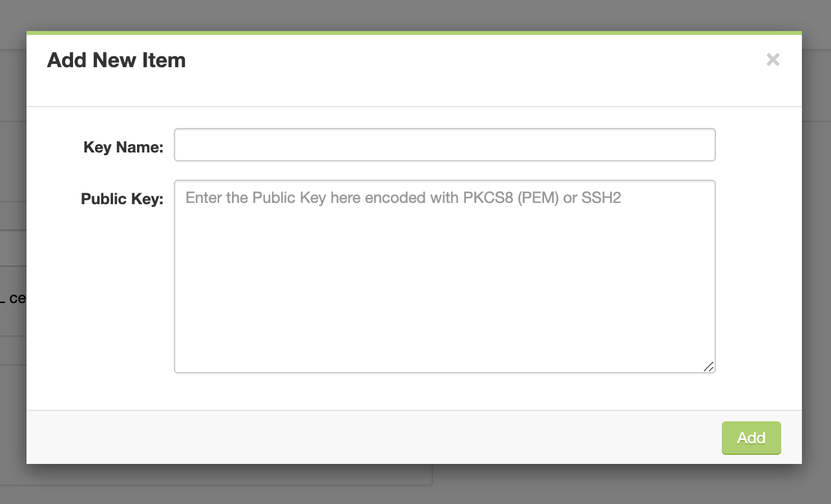
Task: Click the green bar atop the dialog
Action: click(x=414, y=30)
